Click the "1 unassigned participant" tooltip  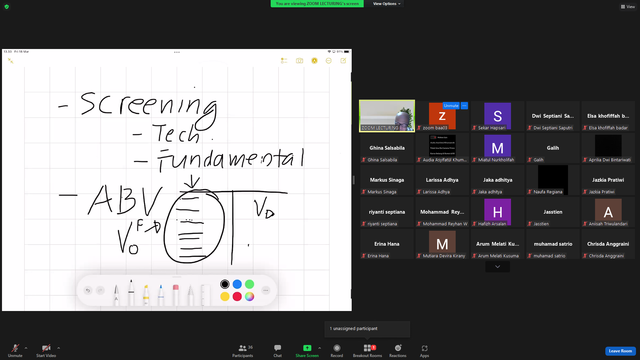coord(367,329)
